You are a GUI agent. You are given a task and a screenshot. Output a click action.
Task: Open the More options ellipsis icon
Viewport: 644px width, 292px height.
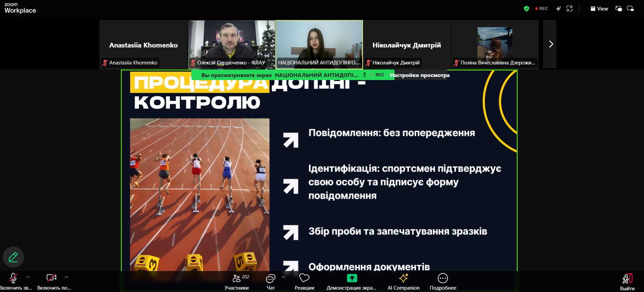pos(443,278)
